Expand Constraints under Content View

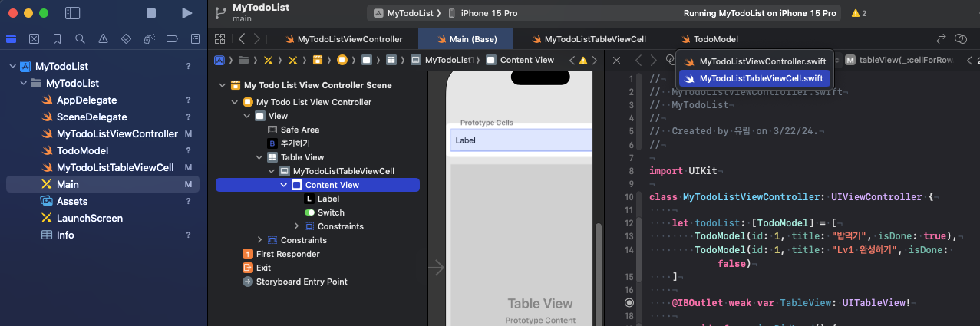pyautogui.click(x=297, y=226)
